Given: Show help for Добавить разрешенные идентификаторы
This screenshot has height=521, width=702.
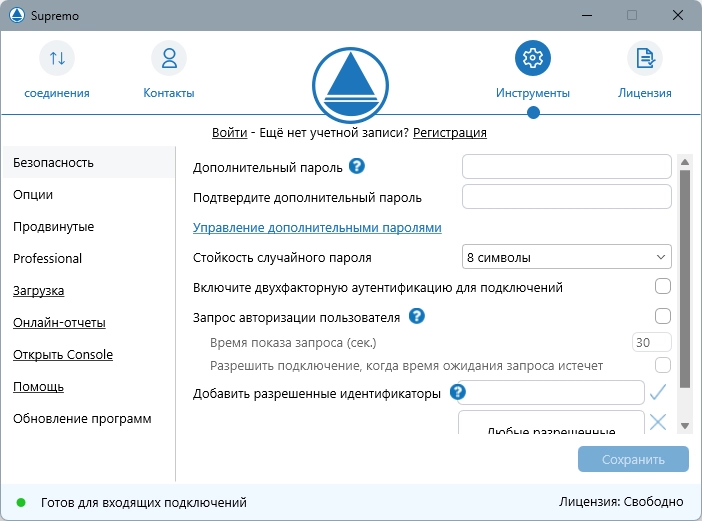Looking at the screenshot, I should [458, 392].
